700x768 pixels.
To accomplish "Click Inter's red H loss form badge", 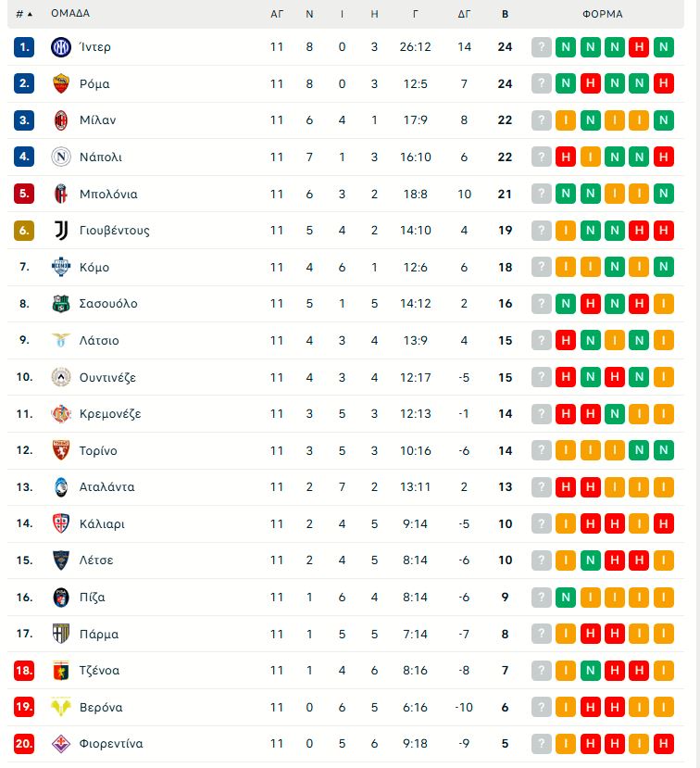I will click(x=638, y=47).
